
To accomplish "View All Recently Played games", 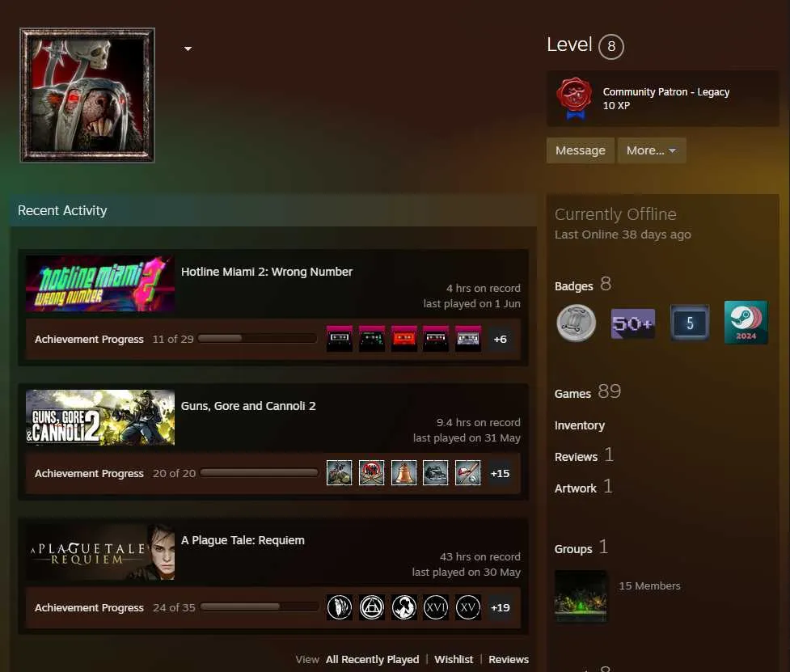I will coord(372,659).
